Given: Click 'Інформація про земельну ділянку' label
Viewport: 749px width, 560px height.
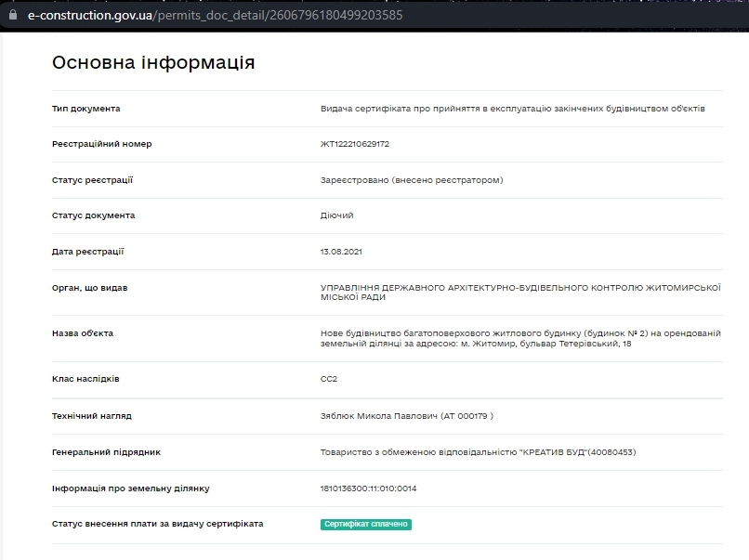Looking at the screenshot, I should pyautogui.click(x=130, y=488).
